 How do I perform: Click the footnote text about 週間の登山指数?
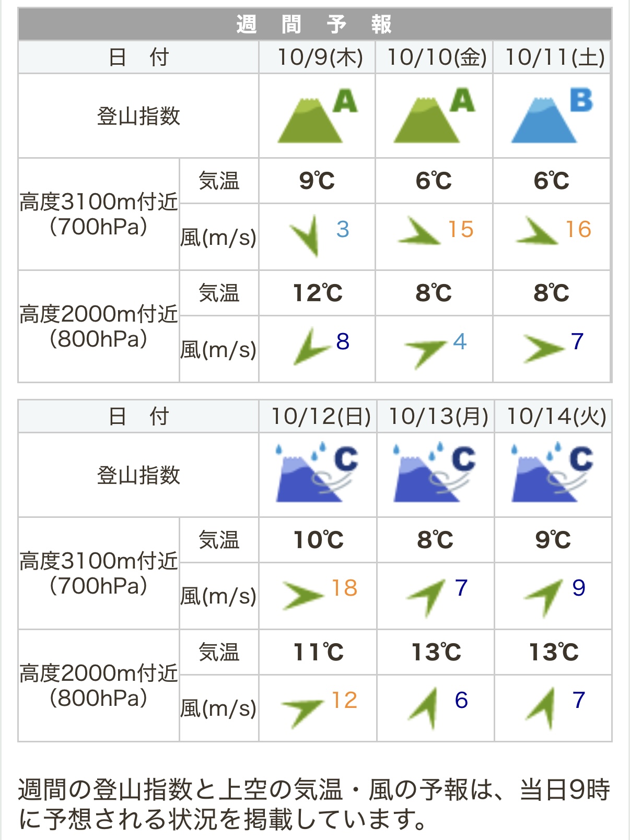pos(314,804)
